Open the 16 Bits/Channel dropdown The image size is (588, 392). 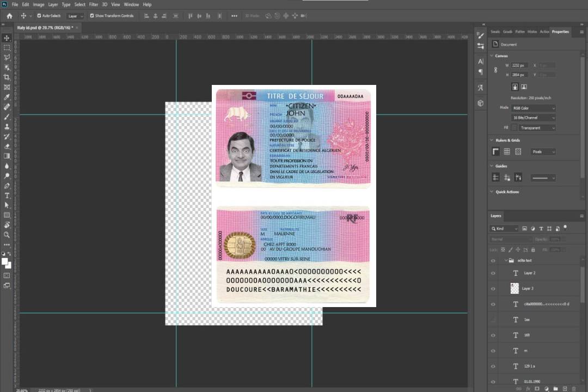pyautogui.click(x=533, y=118)
